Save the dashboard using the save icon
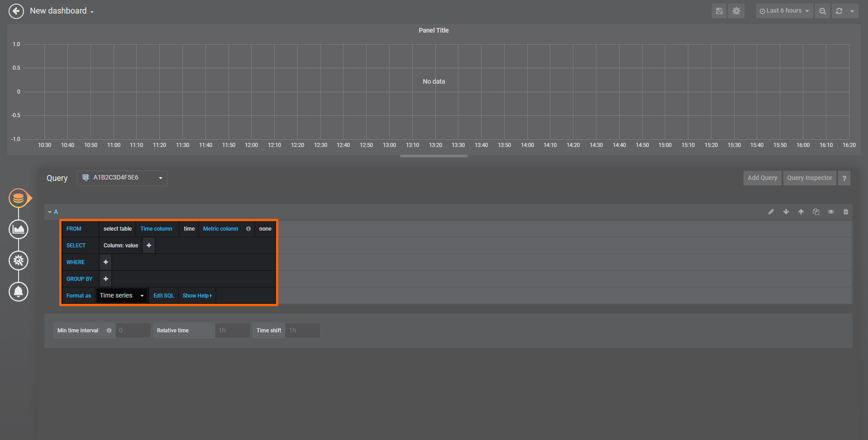This screenshot has width=868, height=440. pyautogui.click(x=719, y=10)
